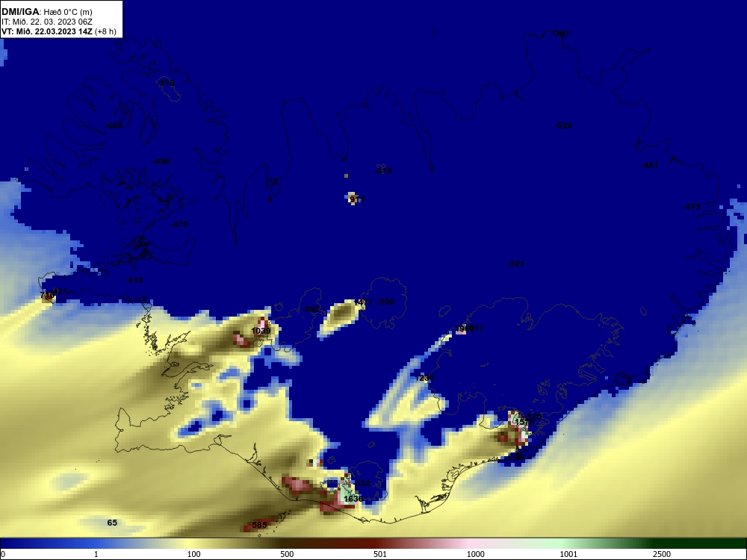
Task: Click the 'IT: Mið. 22. 03. 2023 06Z' line
Action: [x=46, y=22]
